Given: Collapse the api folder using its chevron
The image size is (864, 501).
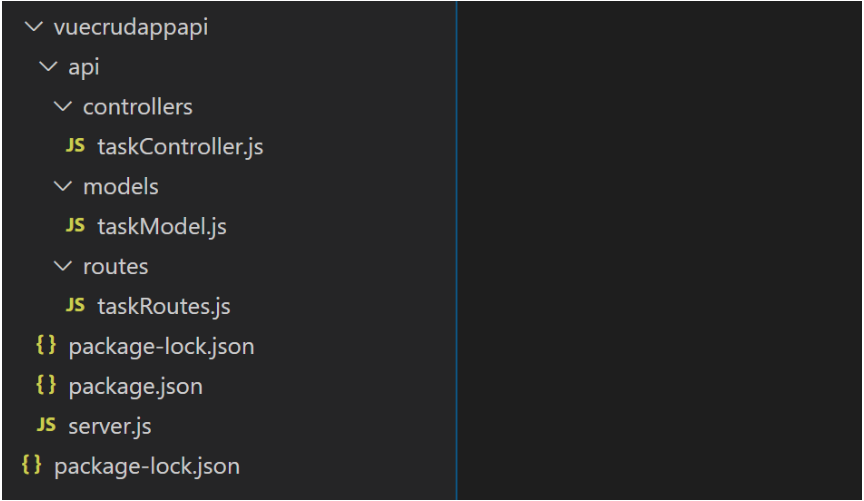Looking at the screenshot, I should click(48, 67).
